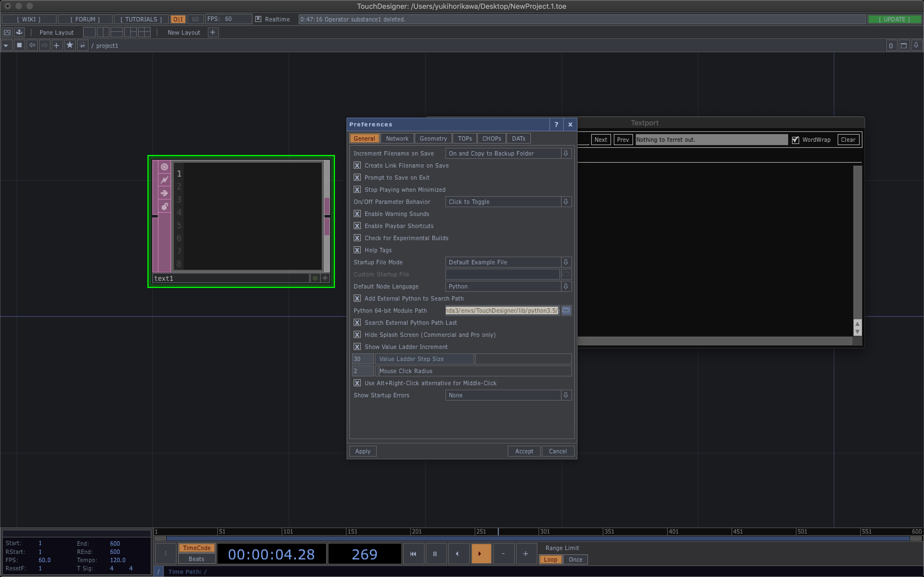The width and height of the screenshot is (924, 577).
Task: Pause the timeline playback
Action: tap(435, 554)
